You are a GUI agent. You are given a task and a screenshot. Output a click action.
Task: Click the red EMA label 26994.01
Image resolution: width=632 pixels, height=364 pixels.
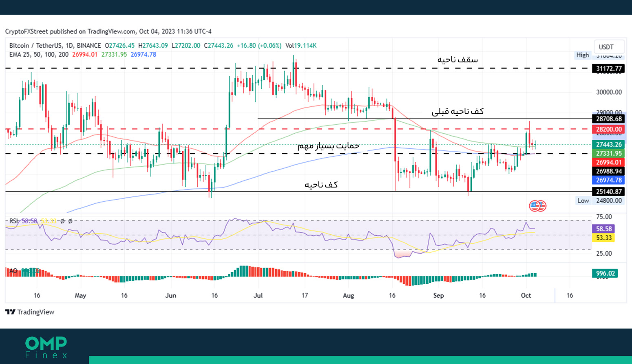(609, 162)
